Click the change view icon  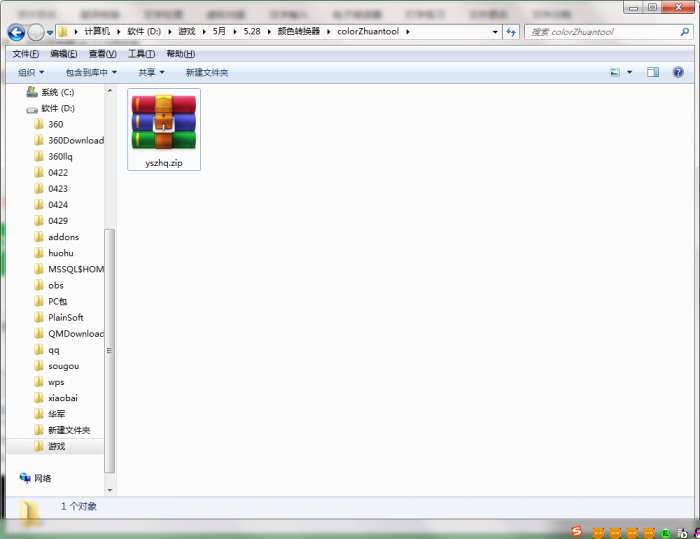click(615, 72)
